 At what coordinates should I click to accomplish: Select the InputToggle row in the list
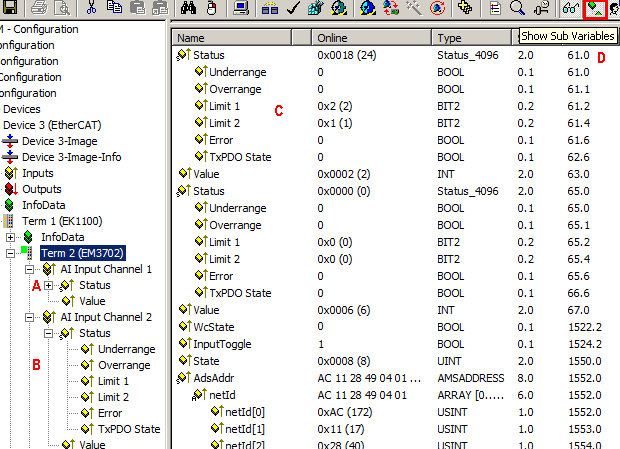(x=395, y=344)
